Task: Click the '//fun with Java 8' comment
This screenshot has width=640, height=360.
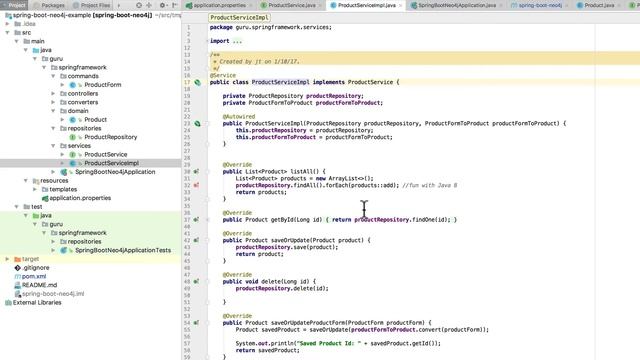Action: click(x=429, y=185)
